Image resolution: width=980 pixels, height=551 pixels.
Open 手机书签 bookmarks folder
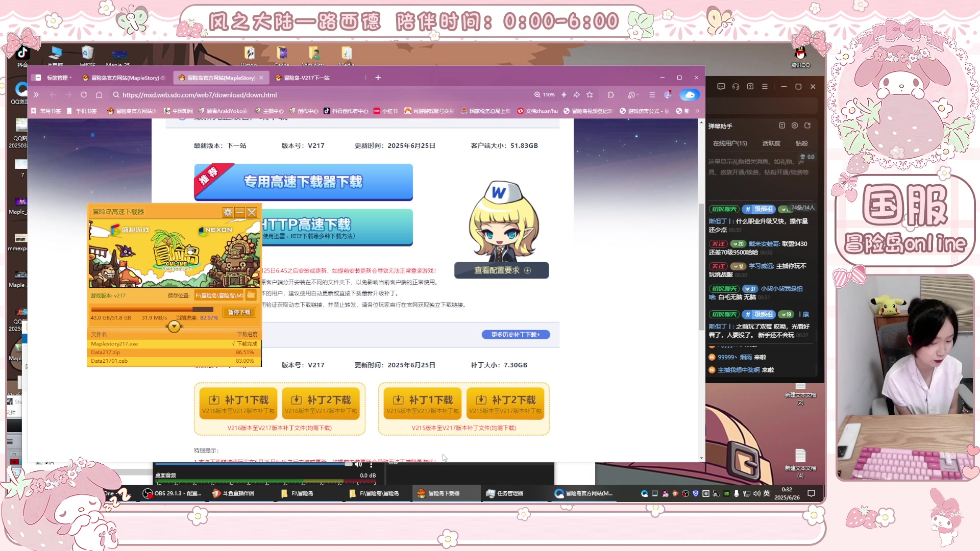click(82, 111)
